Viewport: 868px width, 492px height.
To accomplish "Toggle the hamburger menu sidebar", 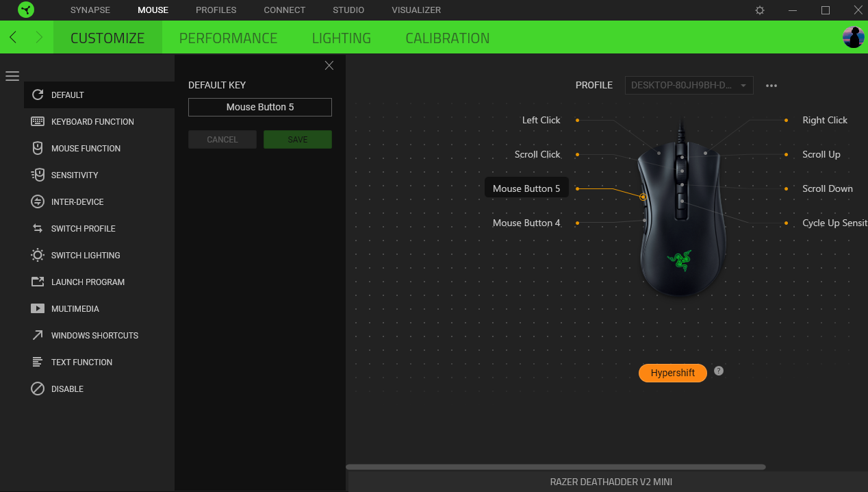I will tap(12, 76).
